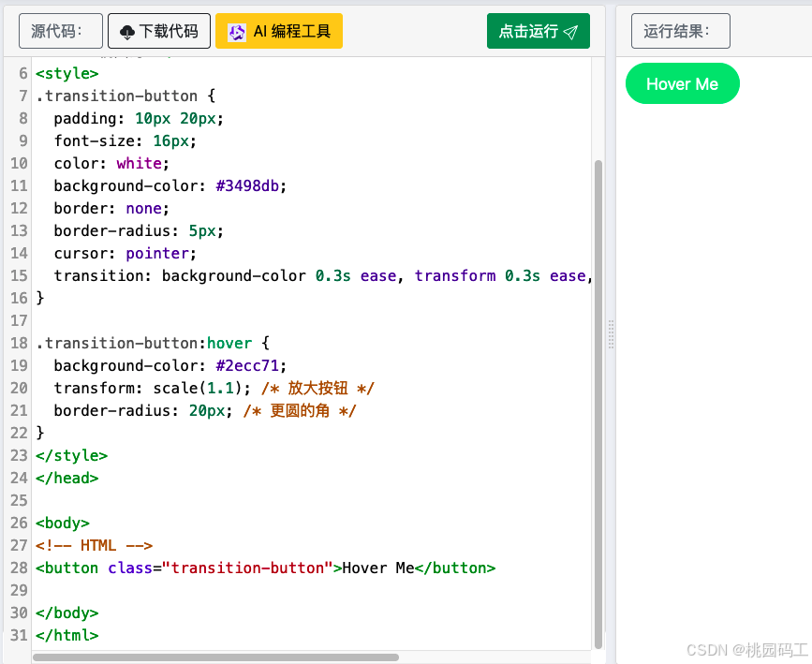Screen dimensions: 812x664
Task: Click the border: none line
Action: (111, 208)
